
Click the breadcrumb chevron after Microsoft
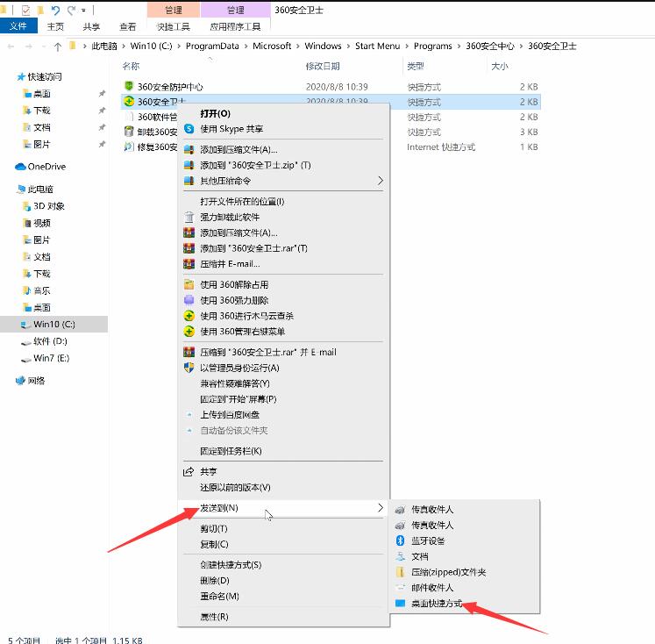(298, 47)
